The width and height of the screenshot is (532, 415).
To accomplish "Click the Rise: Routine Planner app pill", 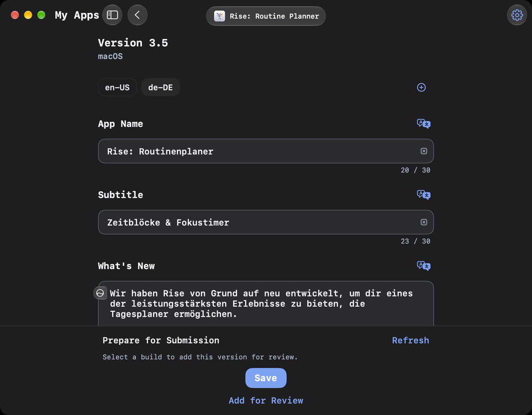I will 266,16.
